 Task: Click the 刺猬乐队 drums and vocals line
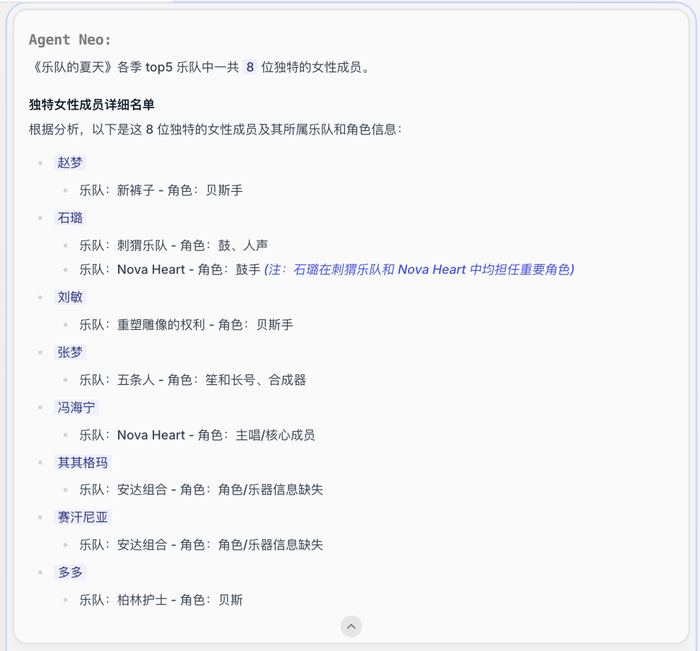(x=173, y=245)
